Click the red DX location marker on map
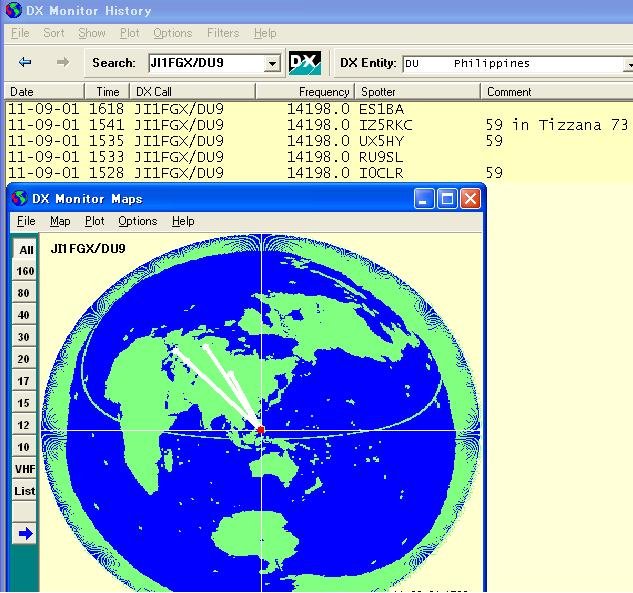Screen dimensions: 633x593 tap(261, 430)
